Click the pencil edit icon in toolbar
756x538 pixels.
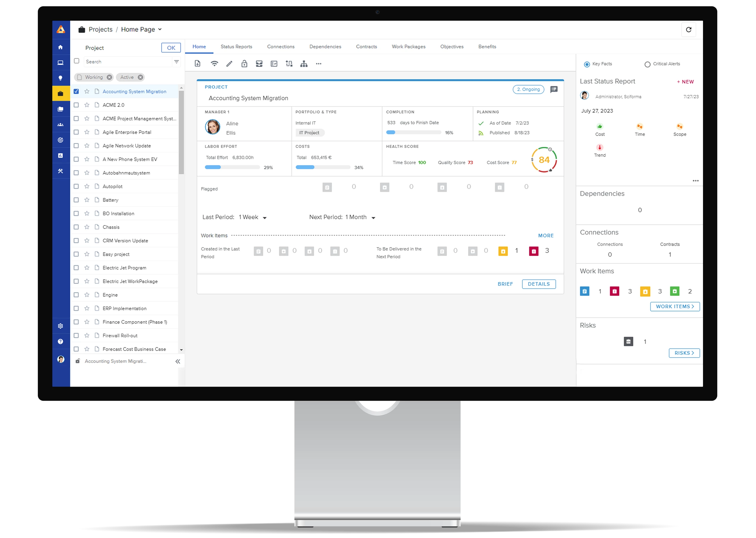[229, 64]
